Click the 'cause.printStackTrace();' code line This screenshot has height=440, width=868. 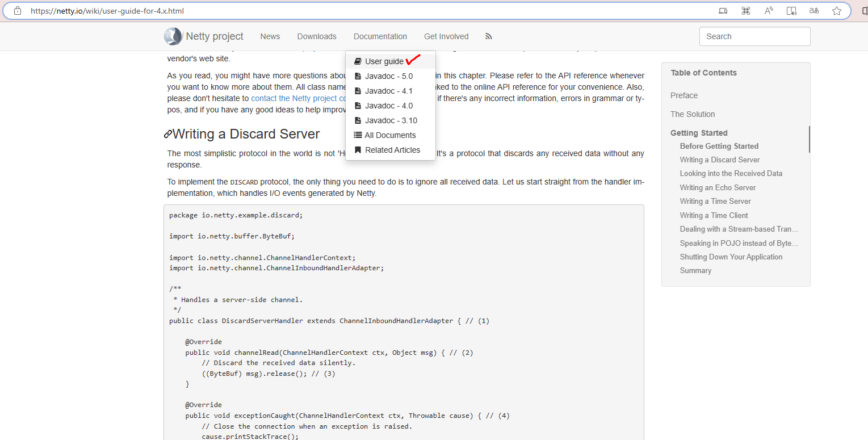[x=250, y=437]
